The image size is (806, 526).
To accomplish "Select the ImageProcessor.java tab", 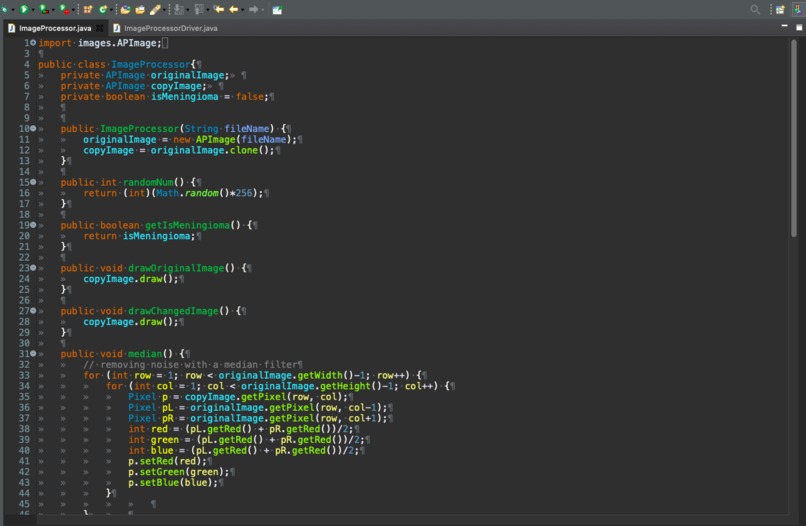I will pyautogui.click(x=50, y=28).
